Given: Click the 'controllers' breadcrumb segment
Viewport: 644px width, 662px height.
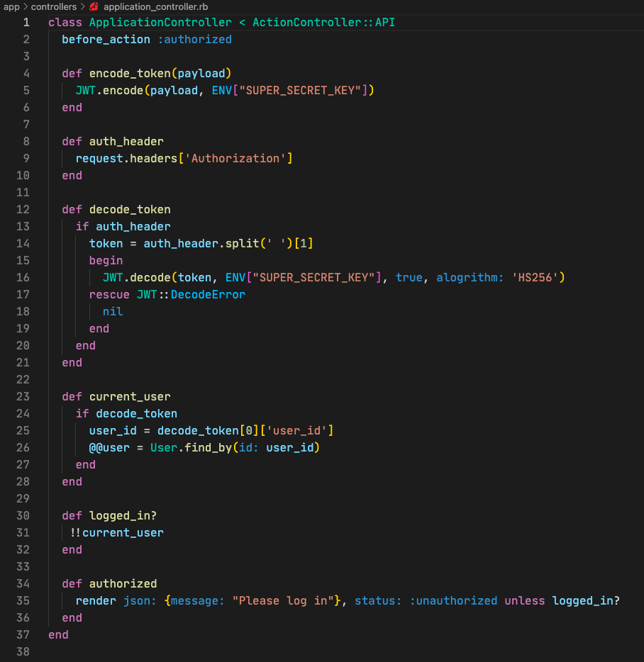Looking at the screenshot, I should tap(54, 7).
